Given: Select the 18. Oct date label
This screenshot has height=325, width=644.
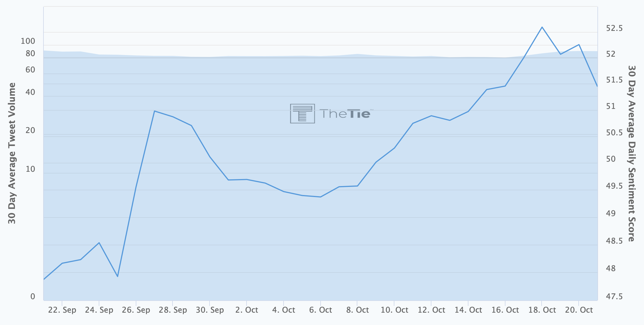Looking at the screenshot, I should pyautogui.click(x=542, y=310).
